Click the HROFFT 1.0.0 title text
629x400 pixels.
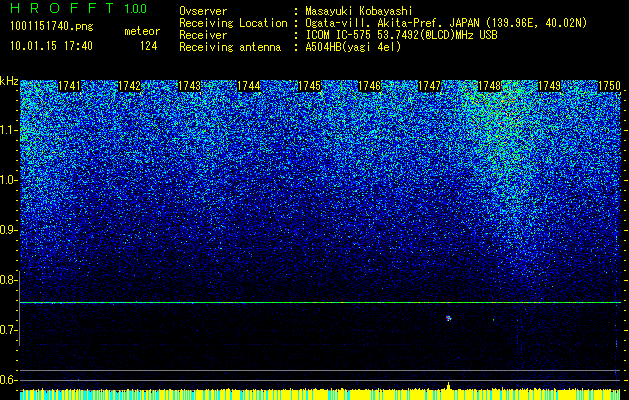[79, 8]
